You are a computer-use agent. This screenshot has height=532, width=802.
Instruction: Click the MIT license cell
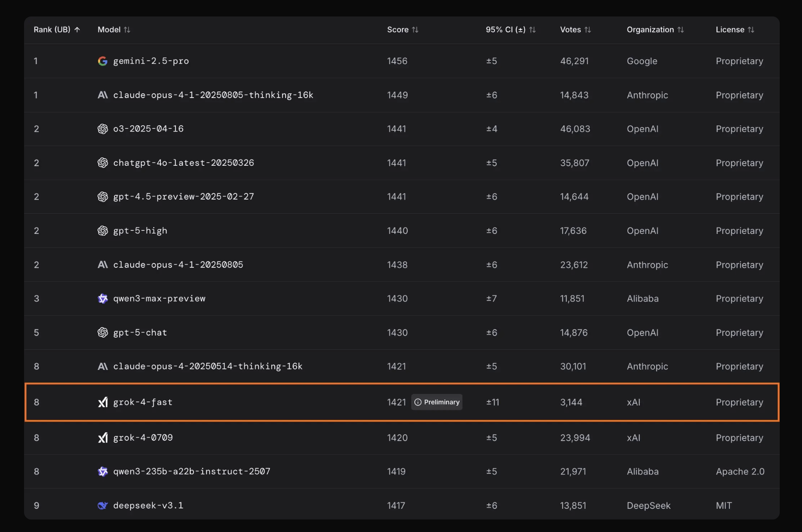(724, 506)
